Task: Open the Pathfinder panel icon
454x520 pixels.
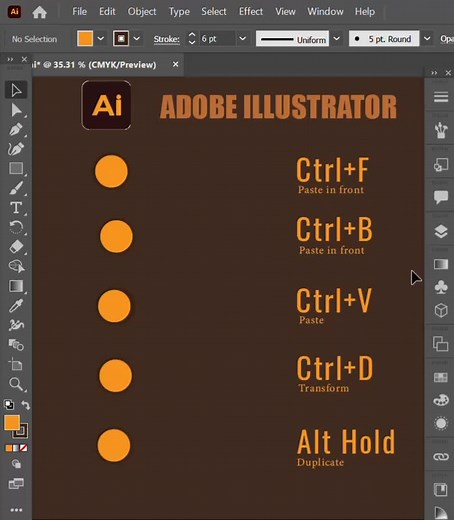Action: pos(441,344)
